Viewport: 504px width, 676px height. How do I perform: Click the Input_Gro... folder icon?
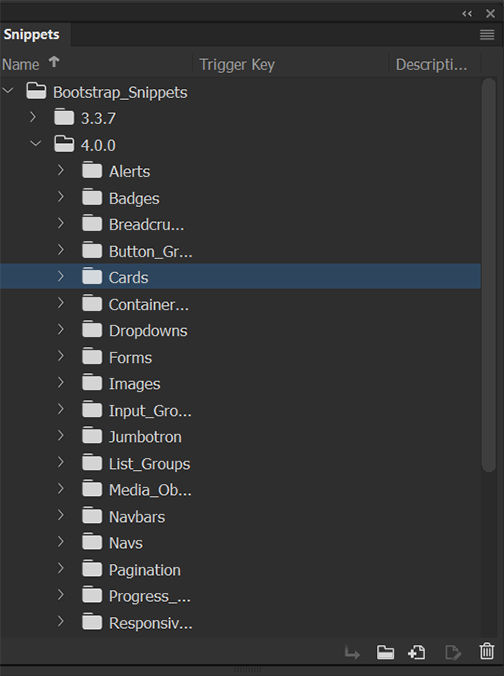(x=92, y=409)
